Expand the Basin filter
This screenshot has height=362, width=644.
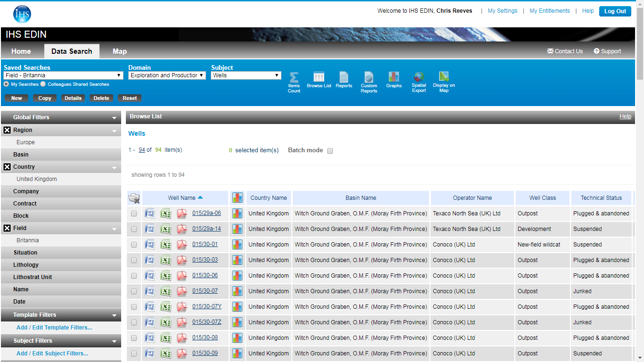pyautogui.click(x=61, y=155)
